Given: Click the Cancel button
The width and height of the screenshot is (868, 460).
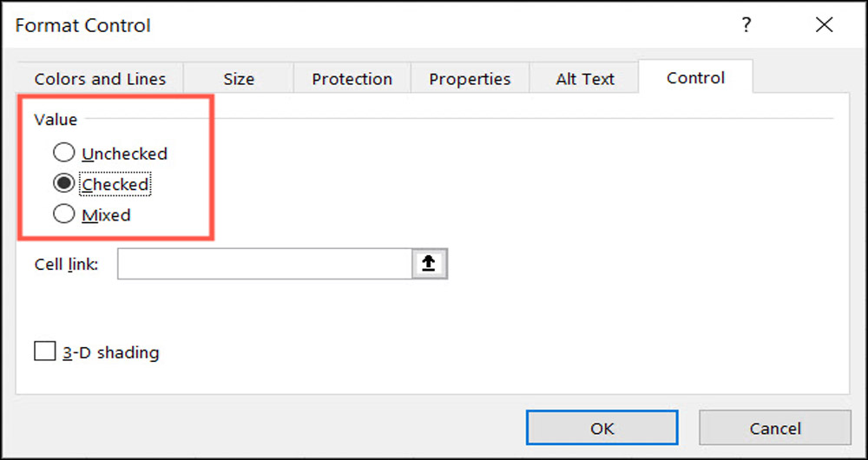Looking at the screenshot, I should tap(775, 428).
